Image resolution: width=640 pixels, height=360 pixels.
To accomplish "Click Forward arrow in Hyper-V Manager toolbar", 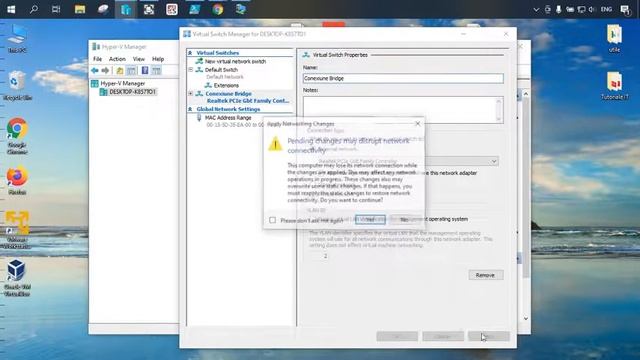I will [105, 71].
